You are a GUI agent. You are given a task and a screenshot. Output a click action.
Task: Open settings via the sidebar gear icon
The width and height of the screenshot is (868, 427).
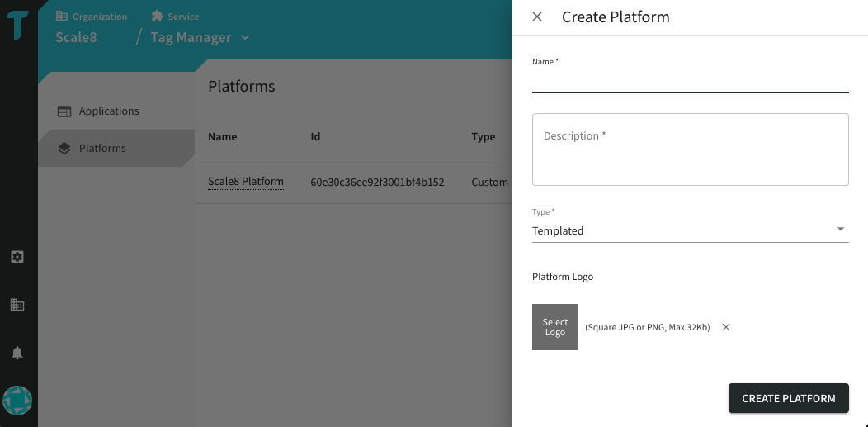click(17, 257)
